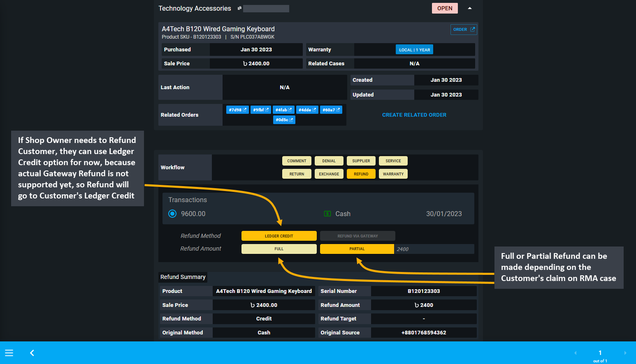Go to previous page arrow in pagination

575,353
